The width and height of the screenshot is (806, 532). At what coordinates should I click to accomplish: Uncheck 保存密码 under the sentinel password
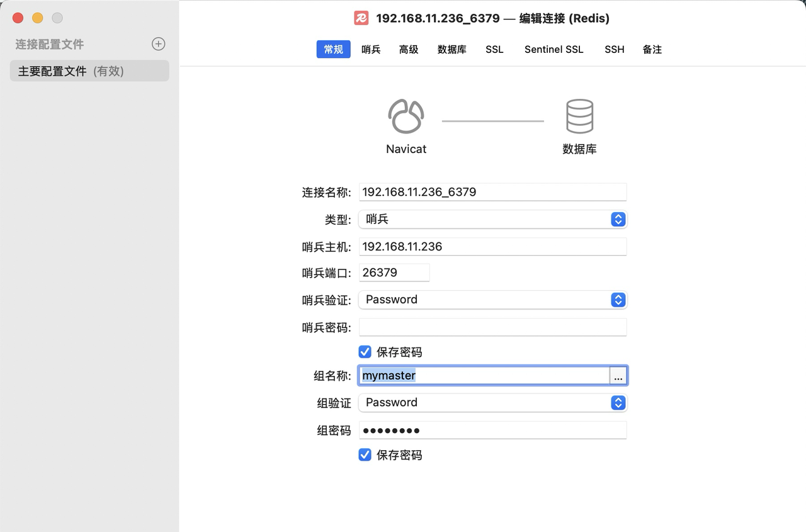tap(365, 352)
